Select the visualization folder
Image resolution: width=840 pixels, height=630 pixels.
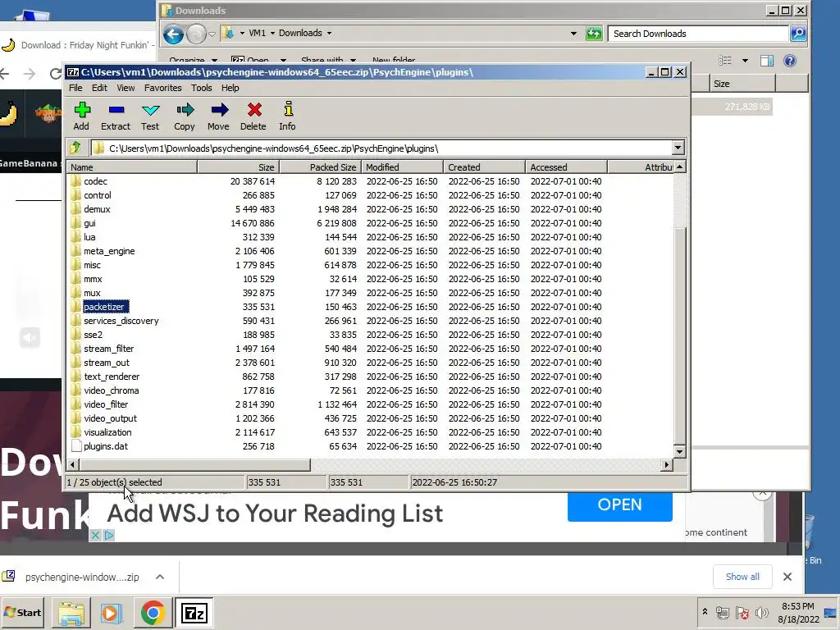click(x=107, y=432)
